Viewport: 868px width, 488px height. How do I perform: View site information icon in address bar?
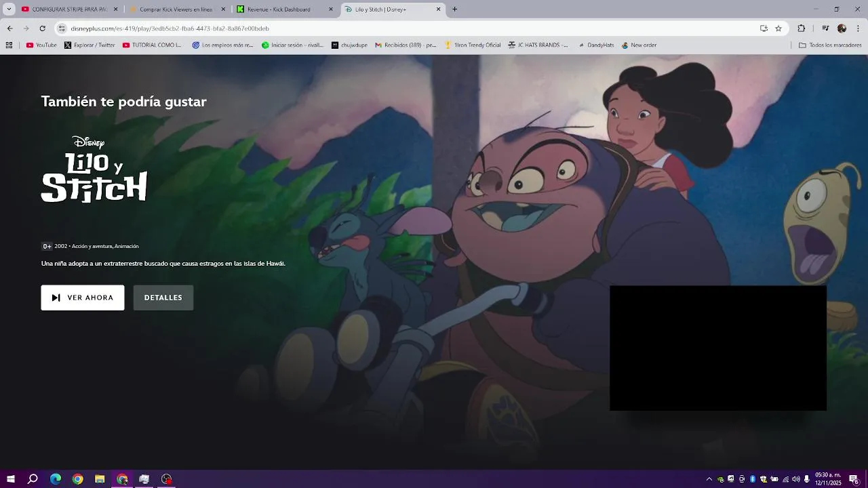tap(62, 28)
